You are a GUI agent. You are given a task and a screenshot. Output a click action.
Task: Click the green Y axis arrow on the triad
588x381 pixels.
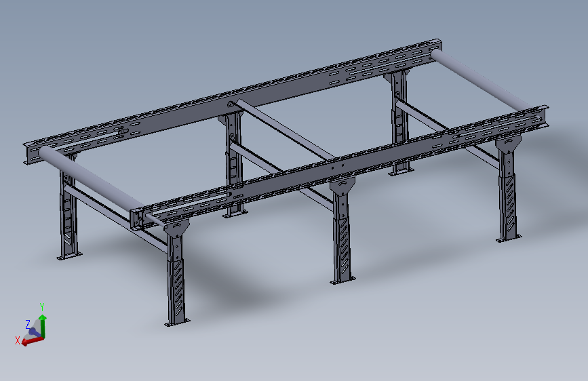point(43,325)
